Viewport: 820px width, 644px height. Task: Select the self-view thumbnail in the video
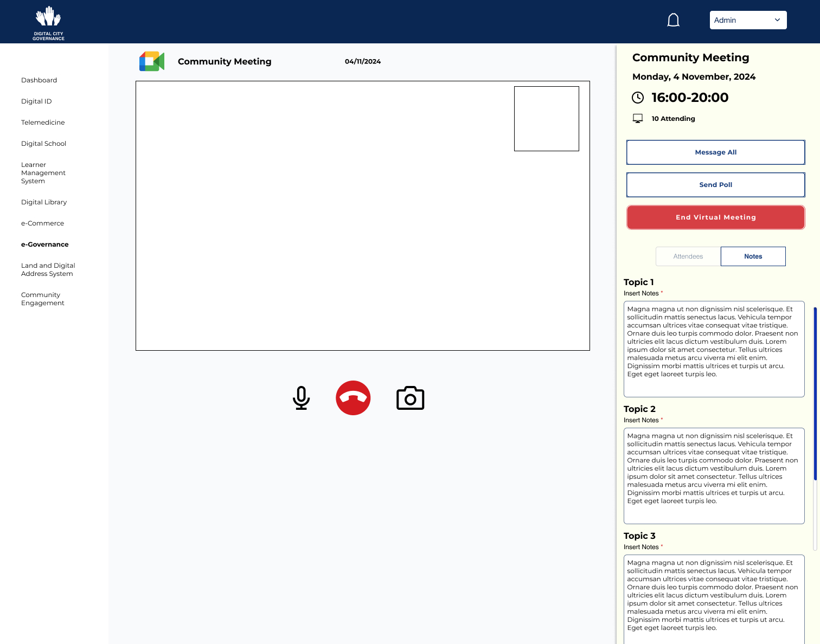click(x=546, y=119)
